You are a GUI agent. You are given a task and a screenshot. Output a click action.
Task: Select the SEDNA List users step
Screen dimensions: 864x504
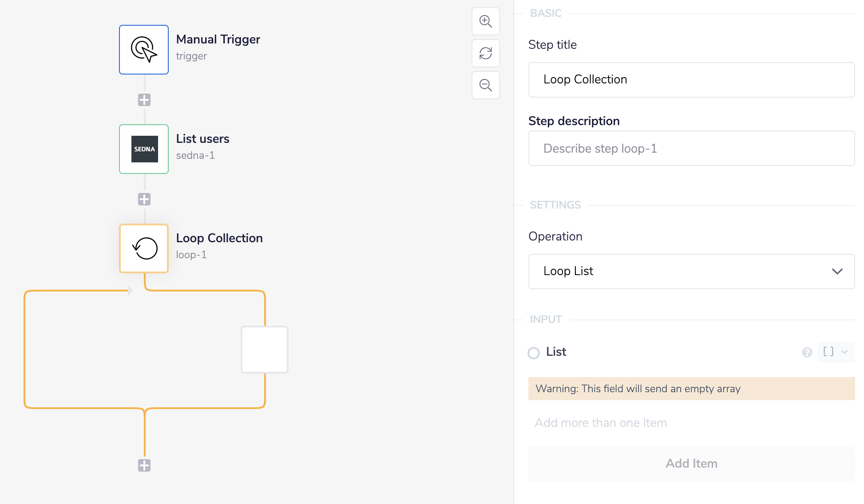(x=144, y=149)
